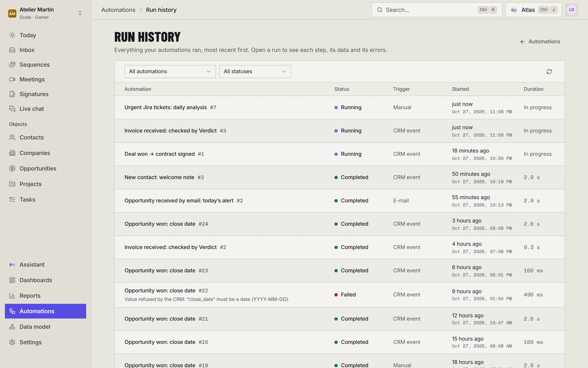
Task: Open Settings in the sidebar
Action: click(x=46, y=342)
